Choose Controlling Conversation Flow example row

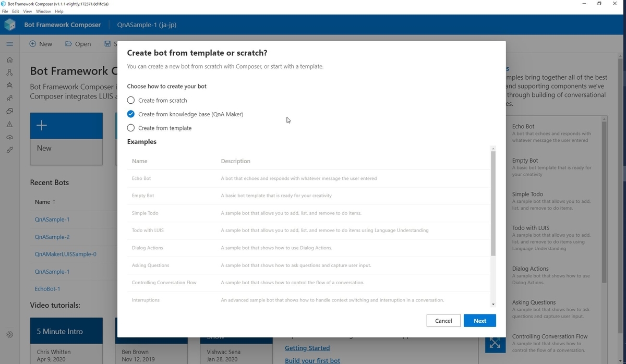point(309,282)
